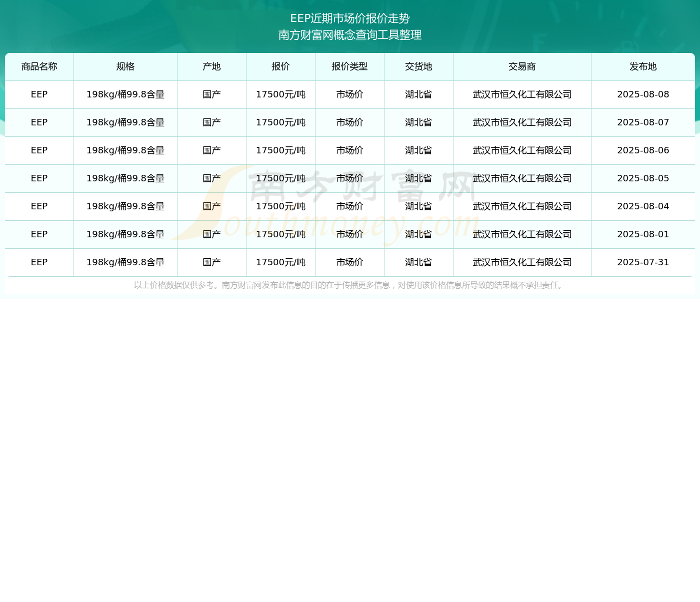The image size is (700, 602).
Task: Click the '商品名称' column header
Action: click(39, 66)
